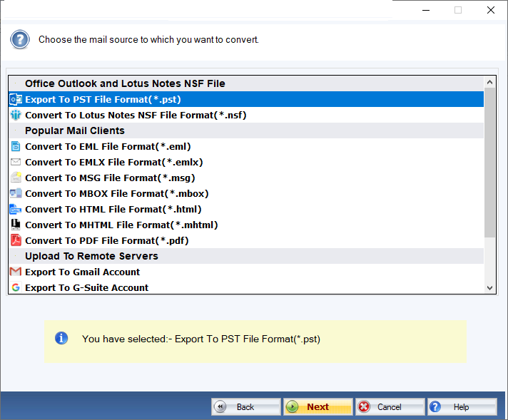Choose Convert To EMLX File Format(*.emlx)

point(246,162)
